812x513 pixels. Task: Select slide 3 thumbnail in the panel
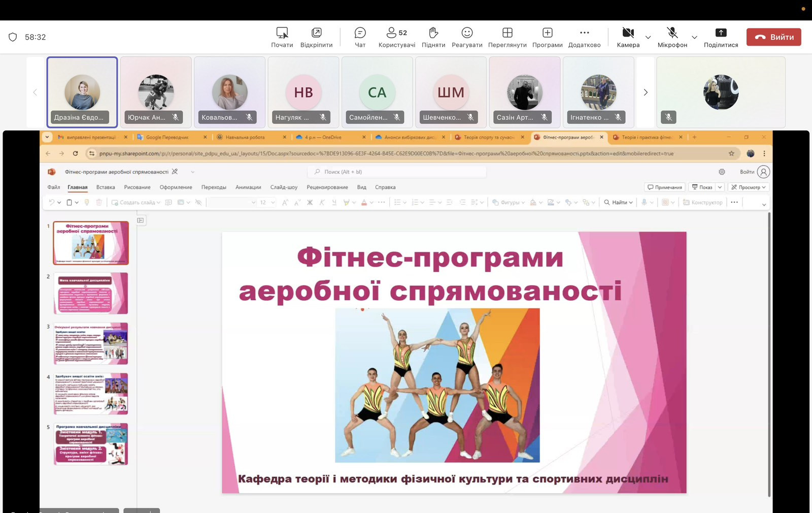(91, 343)
